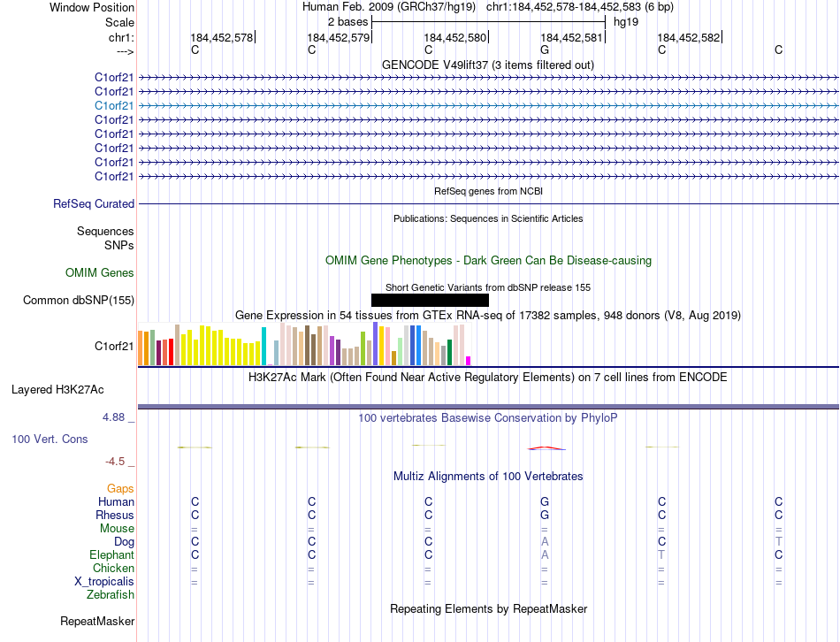840x642 pixels.
Task: Reverse strand using the ---> arrow label
Action: point(126,51)
